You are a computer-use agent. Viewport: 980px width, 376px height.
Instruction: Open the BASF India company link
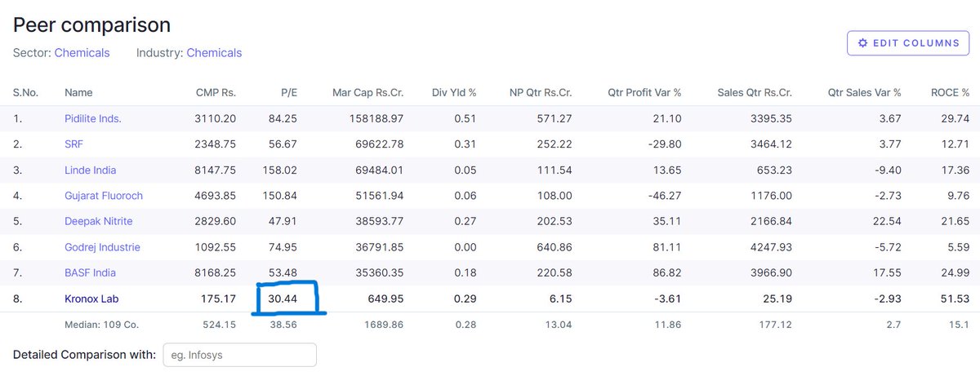90,273
